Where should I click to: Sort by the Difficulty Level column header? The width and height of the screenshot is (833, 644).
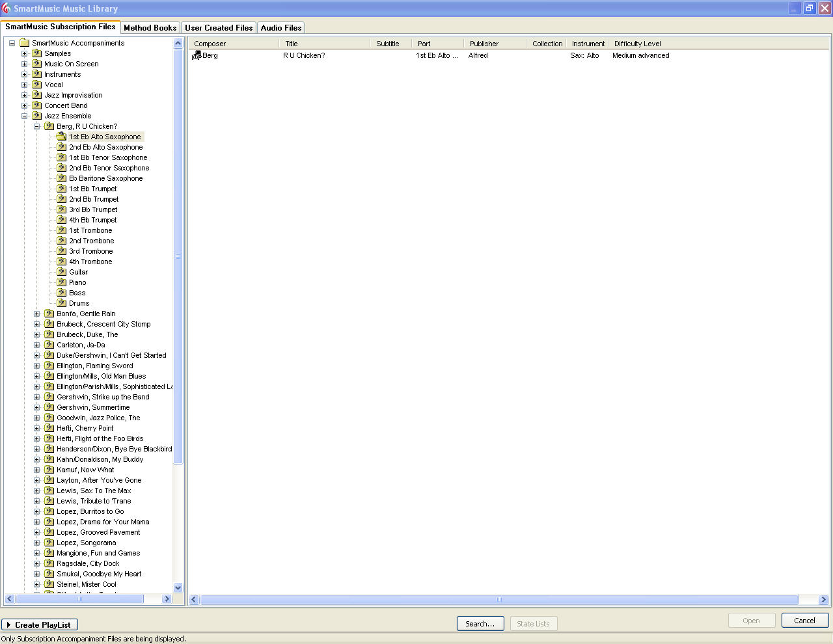(x=719, y=44)
